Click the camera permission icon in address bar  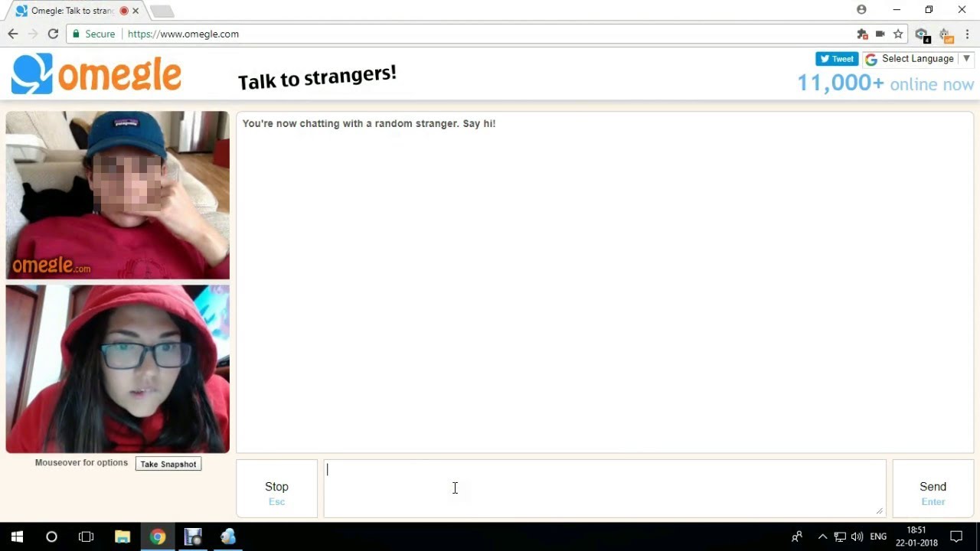point(880,34)
